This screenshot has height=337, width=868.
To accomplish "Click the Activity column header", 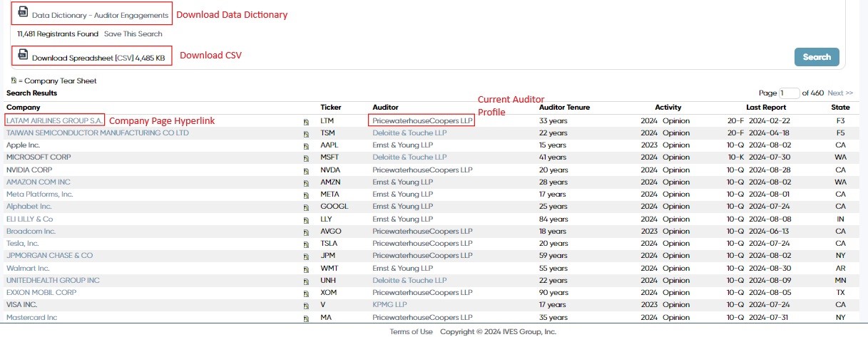I will [x=668, y=107].
